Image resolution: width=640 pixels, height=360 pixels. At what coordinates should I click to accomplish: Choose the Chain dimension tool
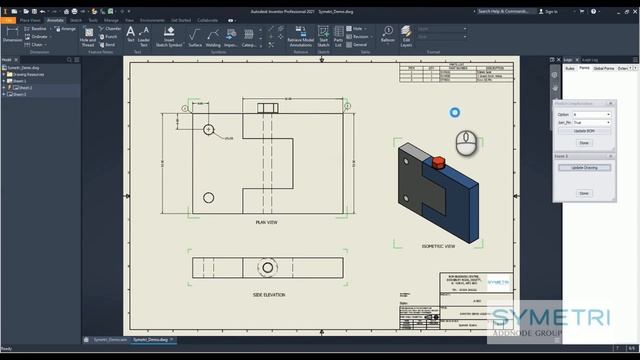pos(33,44)
